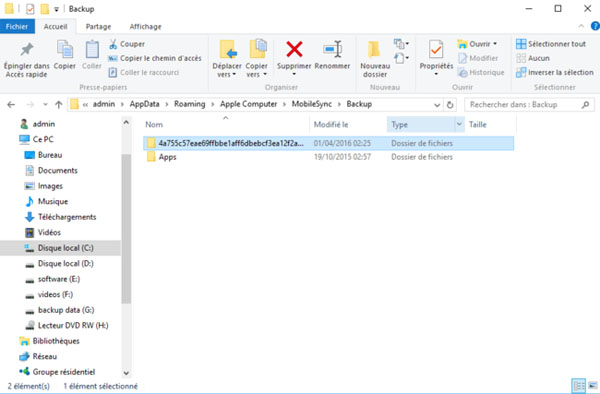This screenshot has width=600, height=394.
Task: Expand the address bar history dropdown
Action: tap(437, 104)
